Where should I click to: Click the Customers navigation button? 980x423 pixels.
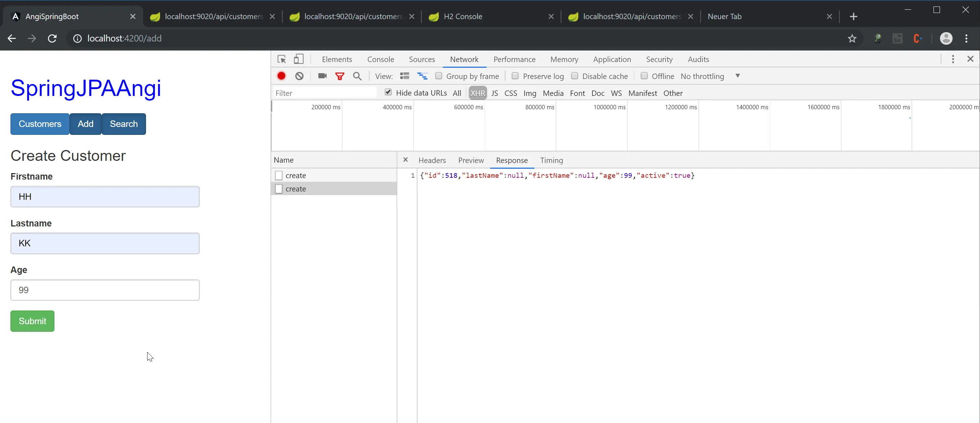click(x=40, y=124)
